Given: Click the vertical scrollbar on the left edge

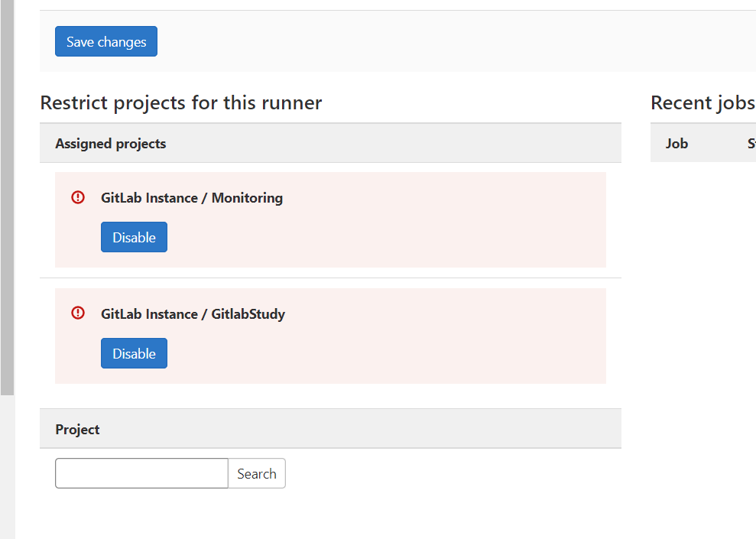Looking at the screenshot, I should point(7,199).
